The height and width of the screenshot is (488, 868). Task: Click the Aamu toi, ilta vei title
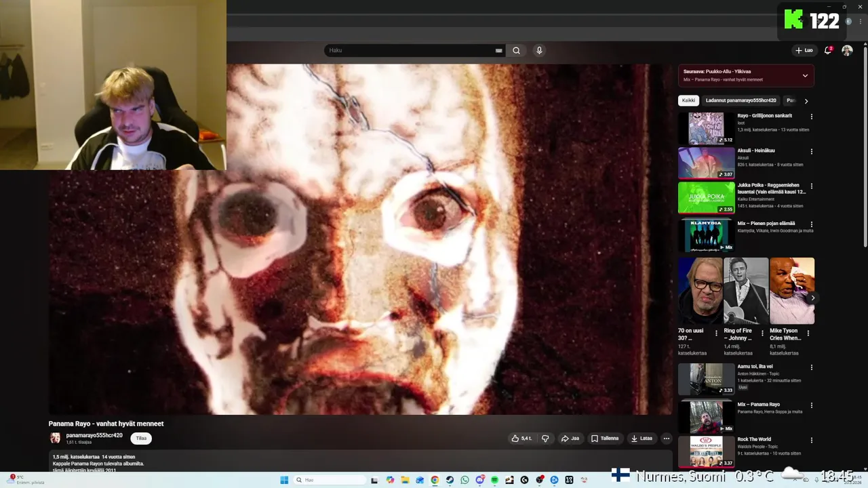pos(755,367)
